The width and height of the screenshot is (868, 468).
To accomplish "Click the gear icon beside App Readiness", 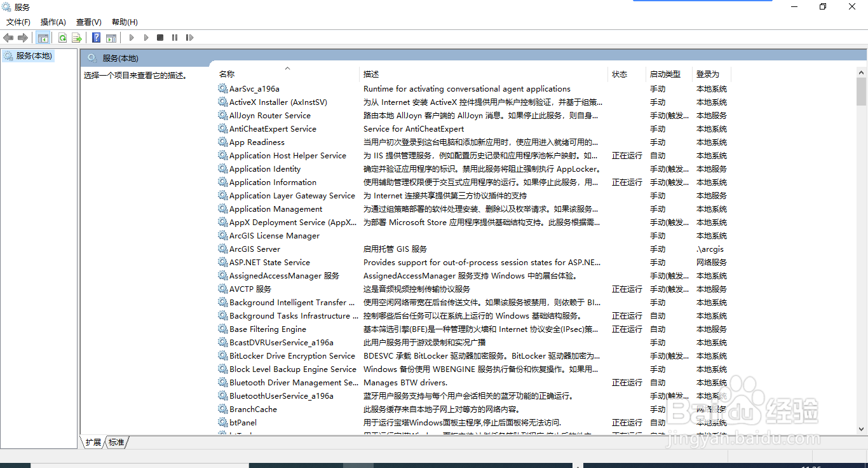I will [x=222, y=142].
